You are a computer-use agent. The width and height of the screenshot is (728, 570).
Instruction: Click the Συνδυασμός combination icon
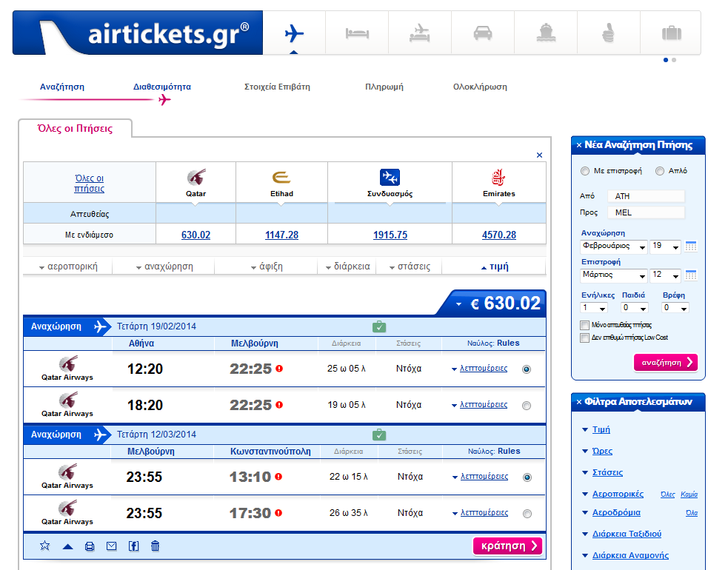[390, 178]
